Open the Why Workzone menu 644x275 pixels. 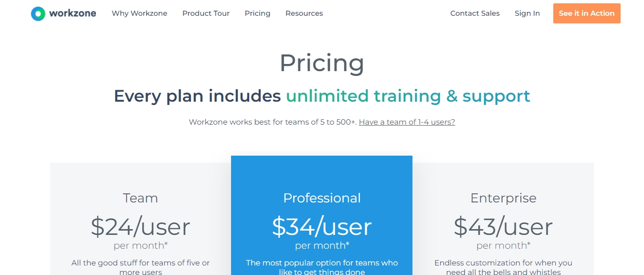(139, 13)
